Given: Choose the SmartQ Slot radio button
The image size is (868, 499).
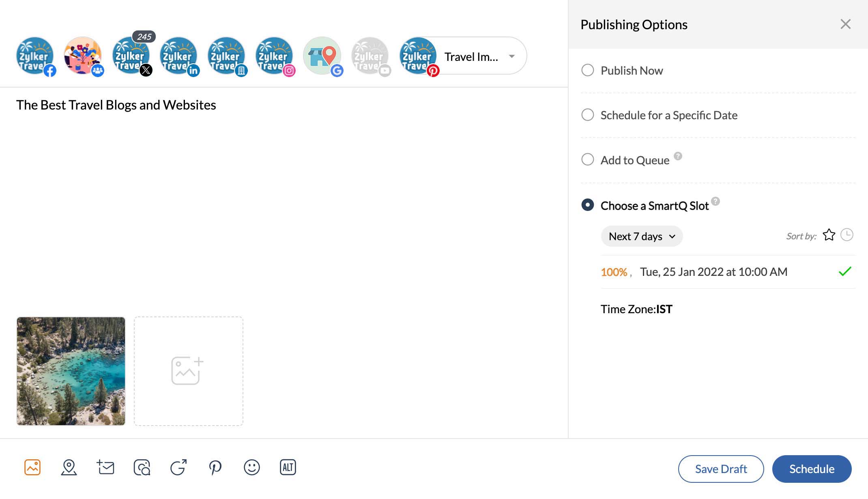Looking at the screenshot, I should pos(588,205).
